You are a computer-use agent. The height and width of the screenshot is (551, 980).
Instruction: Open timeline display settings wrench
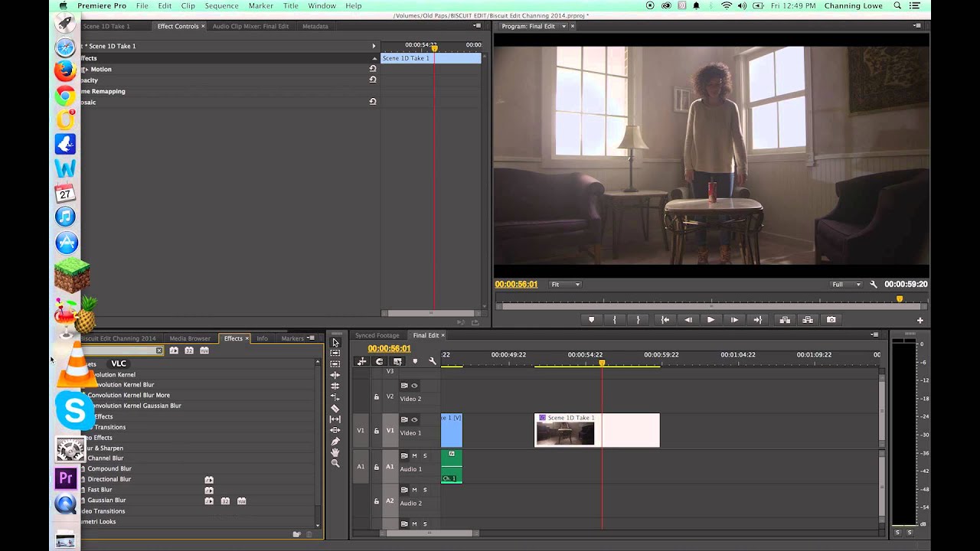click(433, 361)
